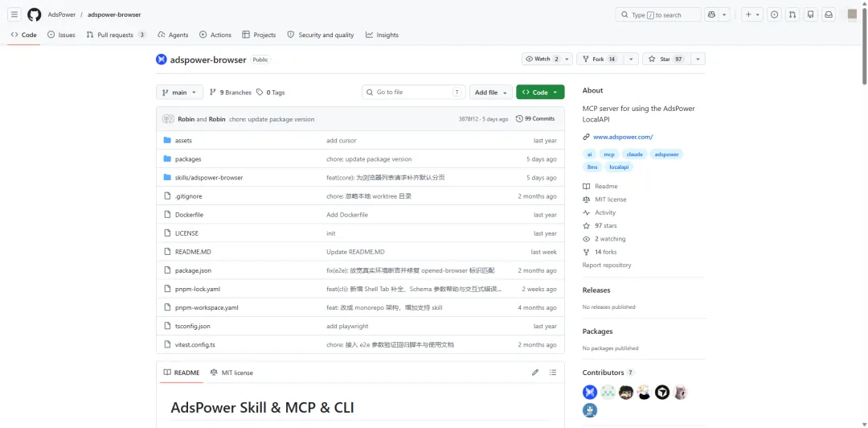Viewport: 868px width, 428px height.
Task: Expand the Copilot dropdown arrow
Action: [725, 14]
